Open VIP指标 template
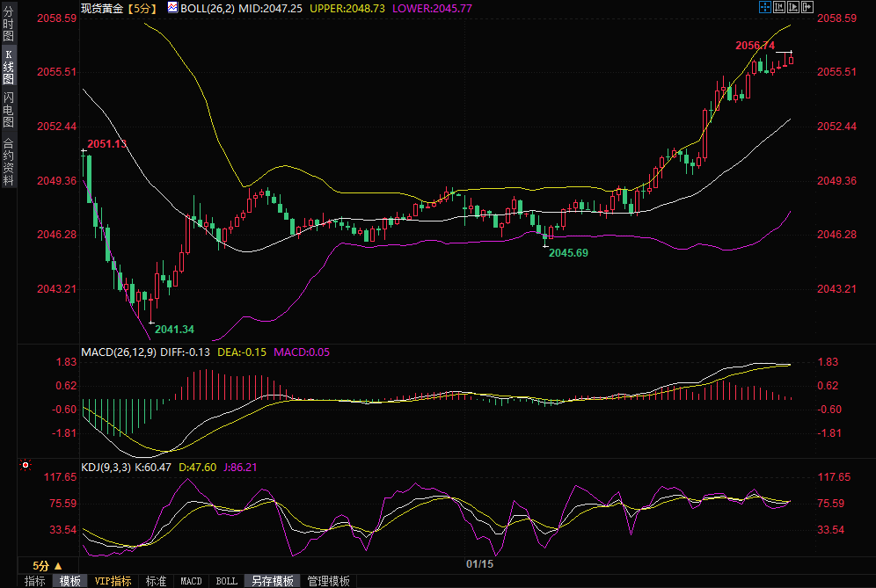 coord(113,581)
